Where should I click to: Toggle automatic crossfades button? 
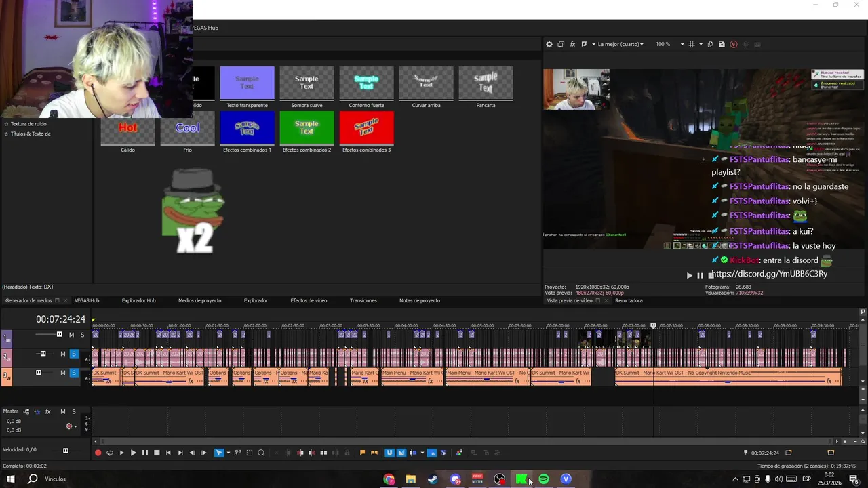(401, 453)
